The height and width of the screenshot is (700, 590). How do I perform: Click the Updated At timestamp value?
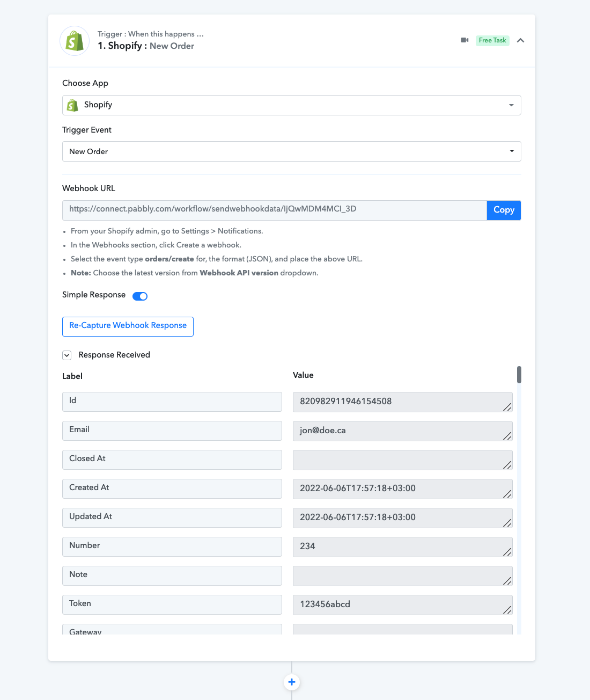403,518
